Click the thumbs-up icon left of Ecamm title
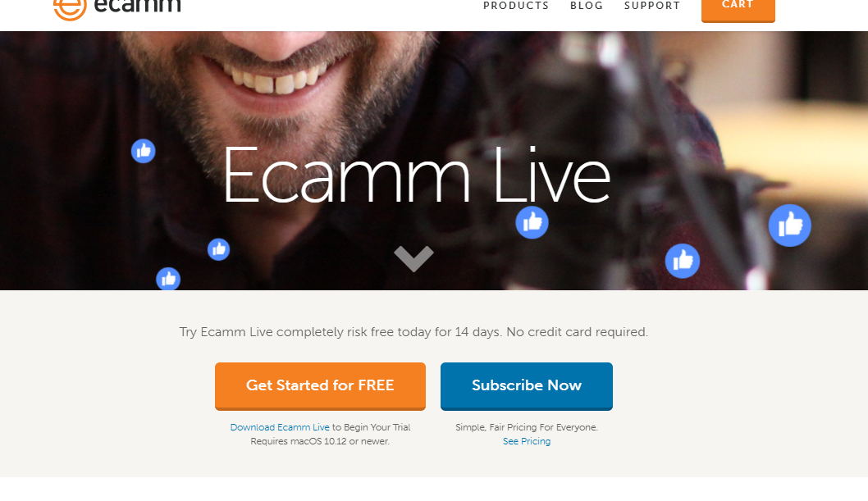This screenshot has width=868, height=501. (144, 150)
